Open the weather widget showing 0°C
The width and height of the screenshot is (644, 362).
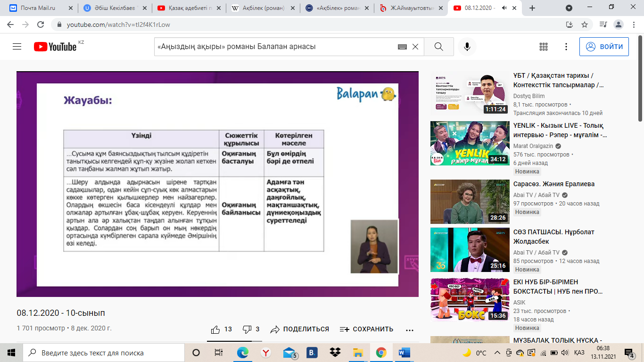pyautogui.click(x=474, y=353)
